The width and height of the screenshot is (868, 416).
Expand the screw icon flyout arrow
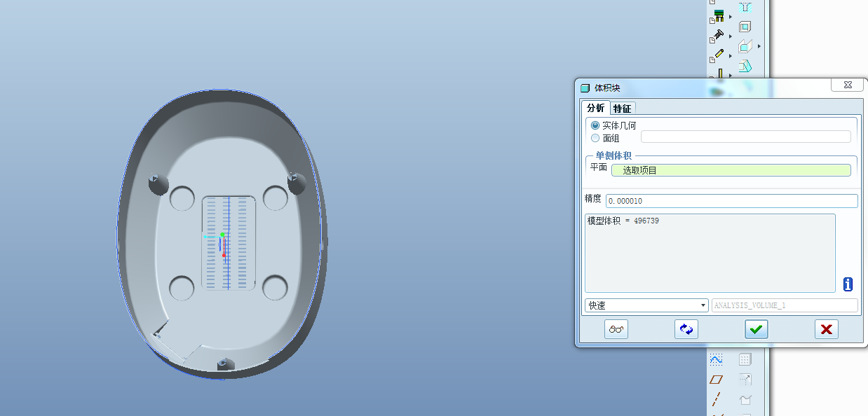tap(730, 35)
